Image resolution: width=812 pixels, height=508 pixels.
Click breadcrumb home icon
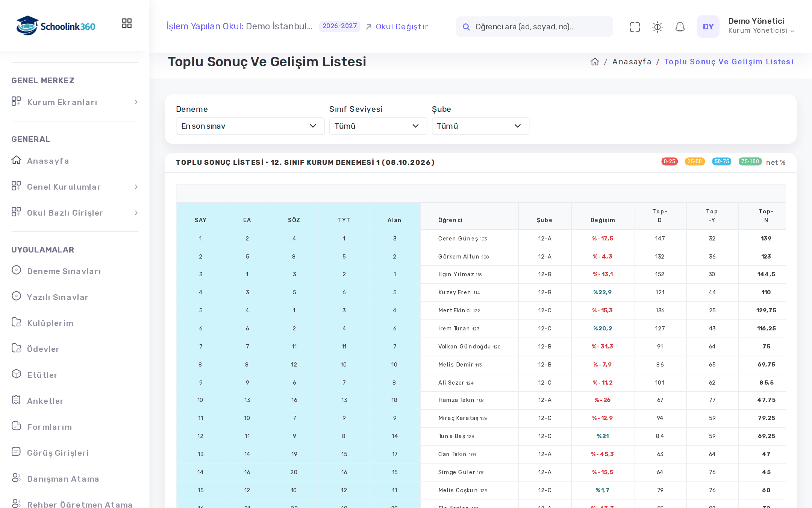pos(595,62)
